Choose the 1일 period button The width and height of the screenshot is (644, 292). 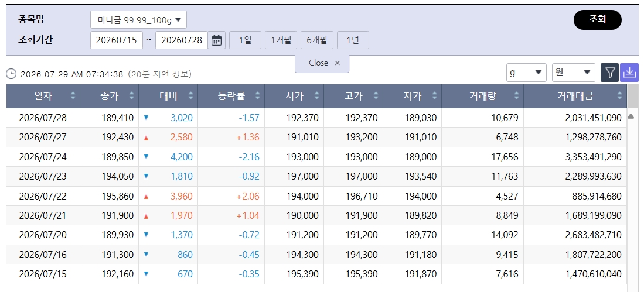[245, 40]
